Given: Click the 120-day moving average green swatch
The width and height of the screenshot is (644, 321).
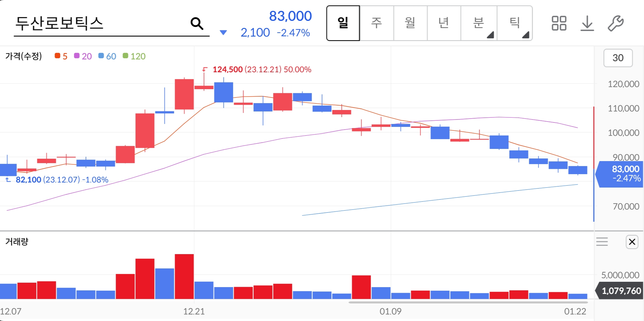Looking at the screenshot, I should click(x=126, y=56).
